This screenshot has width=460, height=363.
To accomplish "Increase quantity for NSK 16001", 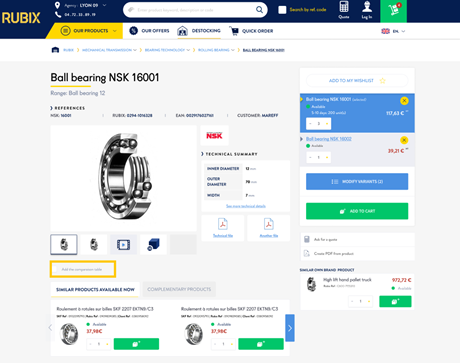I will coord(327,124).
